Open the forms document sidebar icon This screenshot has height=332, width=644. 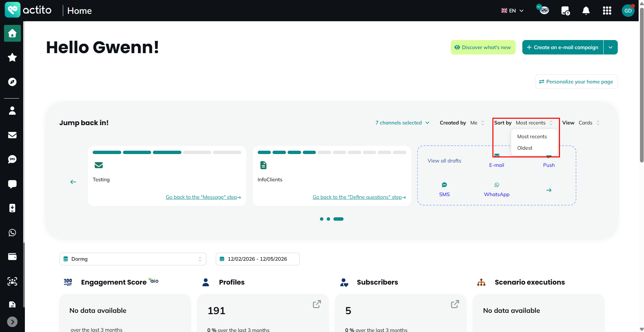[x=12, y=304]
